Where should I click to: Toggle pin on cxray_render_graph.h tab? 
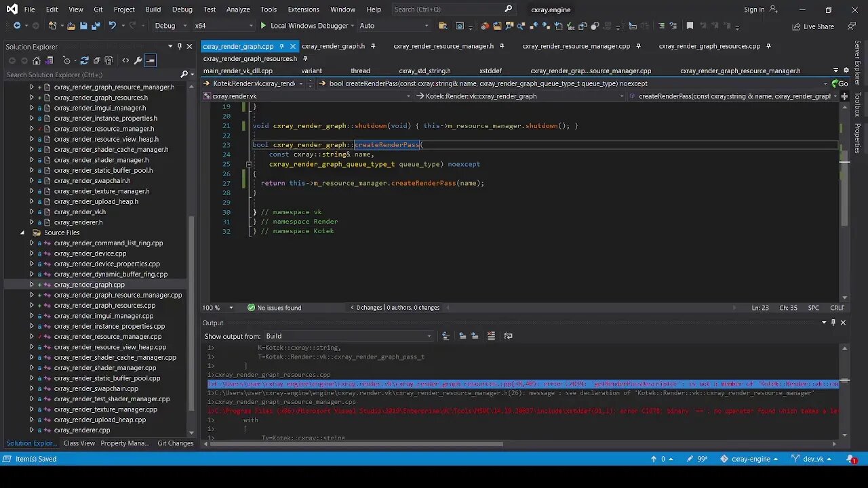pyautogui.click(x=374, y=46)
